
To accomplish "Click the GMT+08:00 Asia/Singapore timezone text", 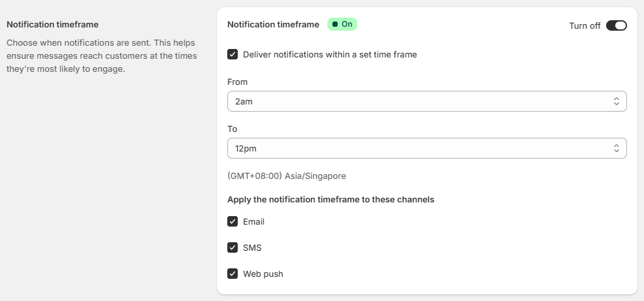I will [286, 176].
